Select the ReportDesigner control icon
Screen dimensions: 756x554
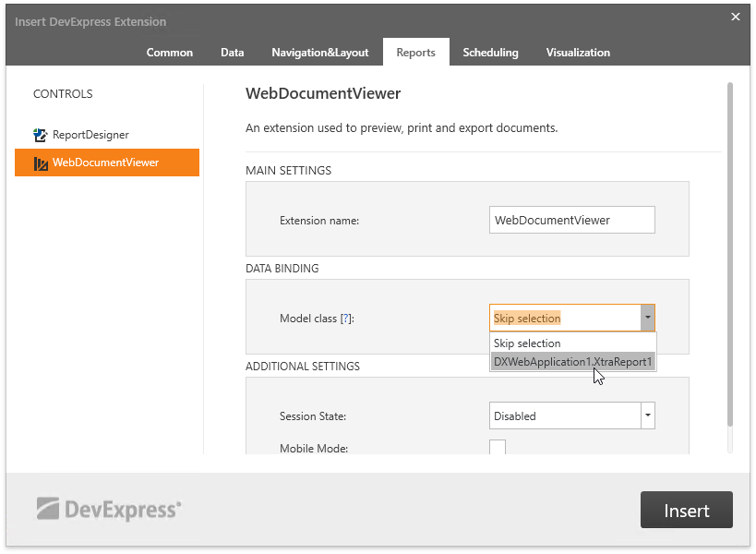coord(40,134)
